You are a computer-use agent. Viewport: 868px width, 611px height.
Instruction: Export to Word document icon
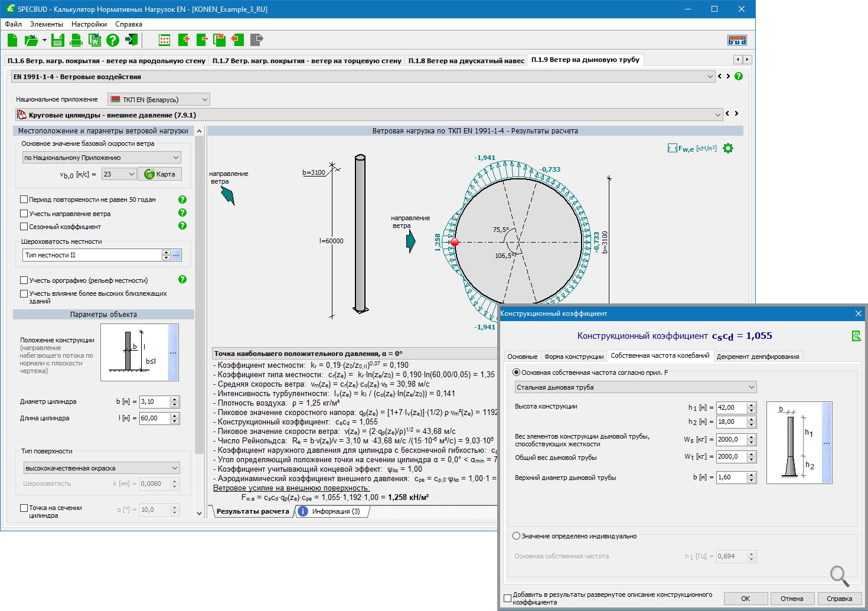pos(94,40)
